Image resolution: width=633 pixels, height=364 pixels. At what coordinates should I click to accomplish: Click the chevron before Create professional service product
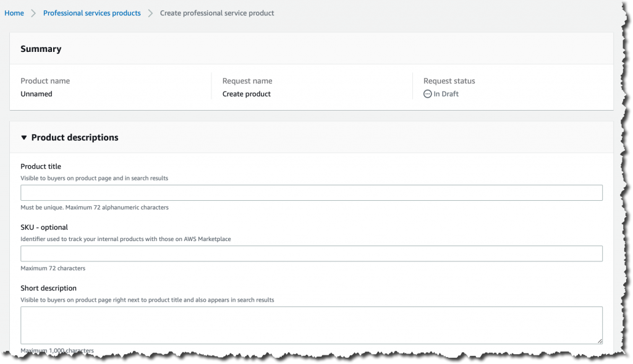(x=150, y=12)
